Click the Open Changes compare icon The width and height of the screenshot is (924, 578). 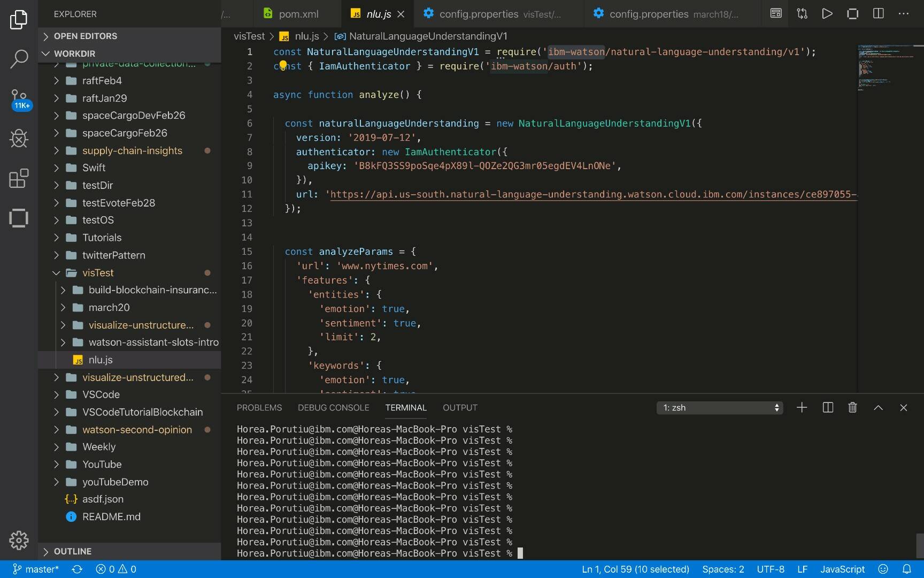tap(802, 14)
